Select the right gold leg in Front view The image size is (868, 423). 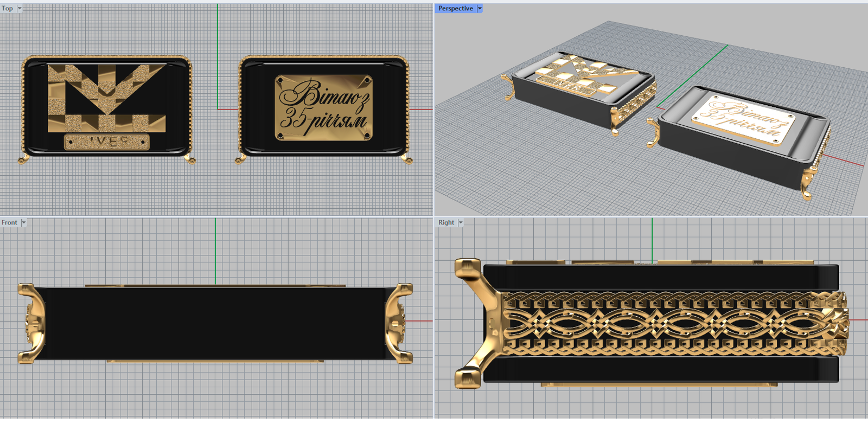click(x=399, y=323)
